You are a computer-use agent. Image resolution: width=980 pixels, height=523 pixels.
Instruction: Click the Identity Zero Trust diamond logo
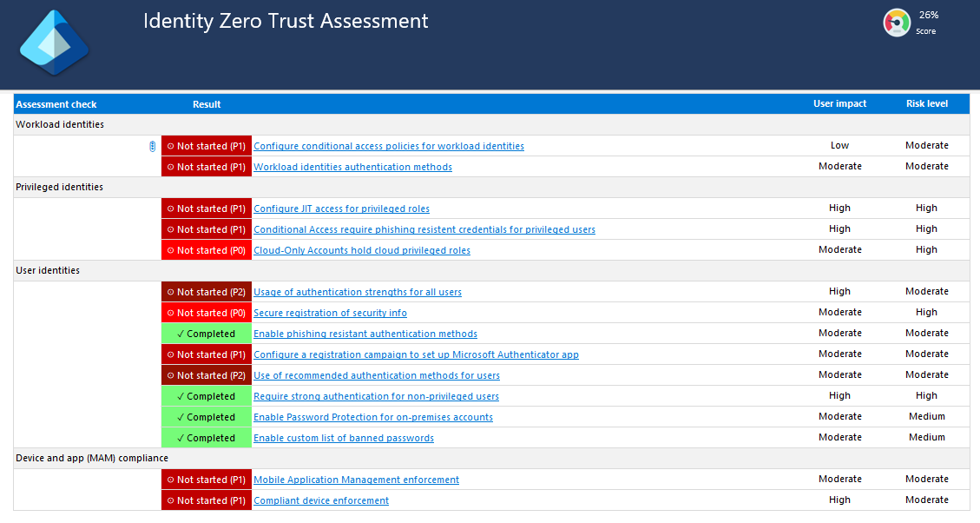coord(54,42)
